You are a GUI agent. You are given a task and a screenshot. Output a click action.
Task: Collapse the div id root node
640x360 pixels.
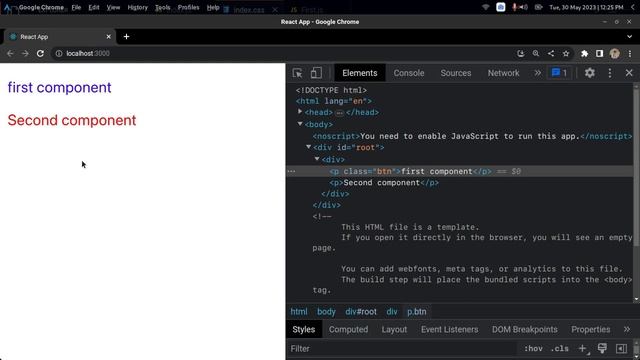tap(309, 147)
